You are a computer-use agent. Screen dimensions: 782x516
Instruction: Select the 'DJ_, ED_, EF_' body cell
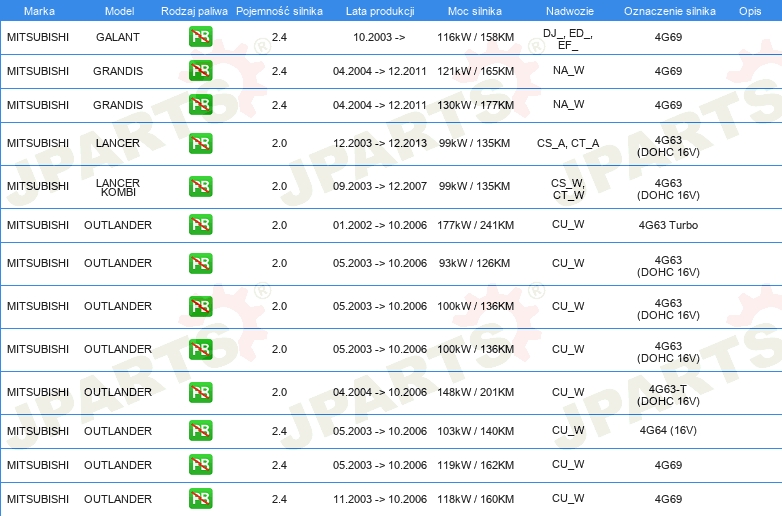pyautogui.click(x=568, y=39)
